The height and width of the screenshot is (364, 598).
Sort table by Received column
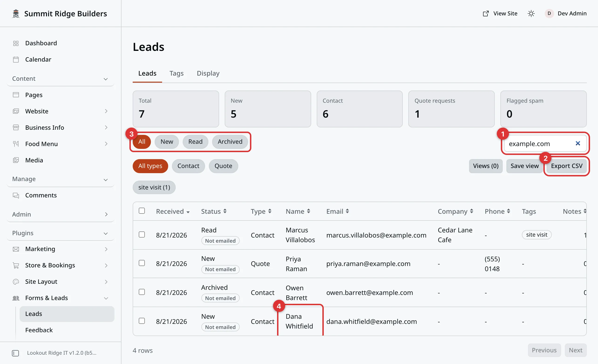pyautogui.click(x=173, y=212)
